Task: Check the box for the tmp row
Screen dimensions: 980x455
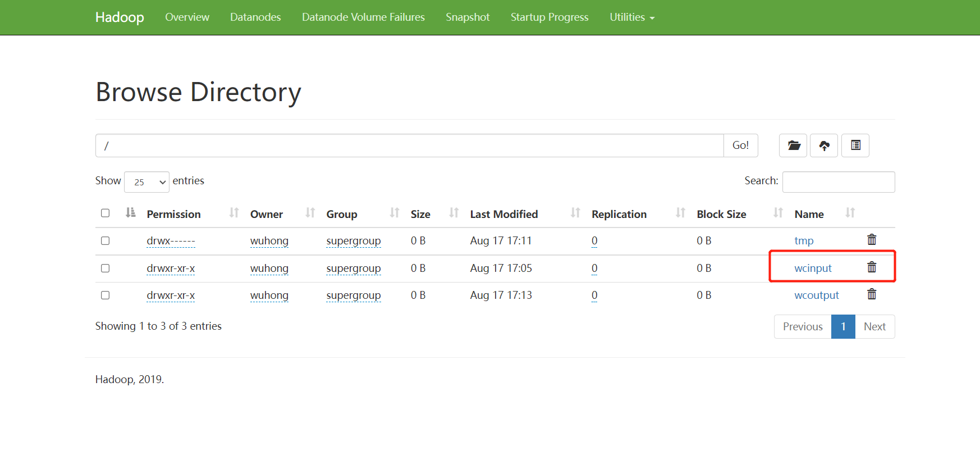Action: 105,240
